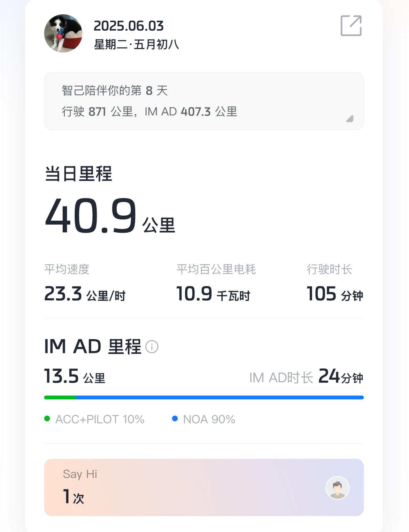
Task: Tap the share export icon
Action: 351,26
